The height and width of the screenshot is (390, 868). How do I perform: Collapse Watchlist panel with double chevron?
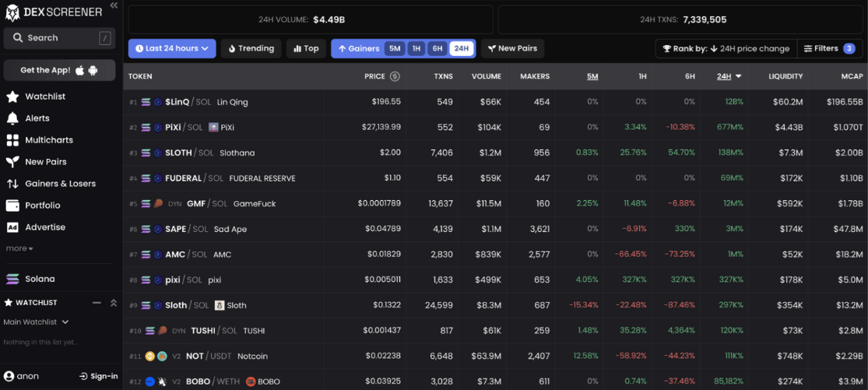(x=114, y=303)
